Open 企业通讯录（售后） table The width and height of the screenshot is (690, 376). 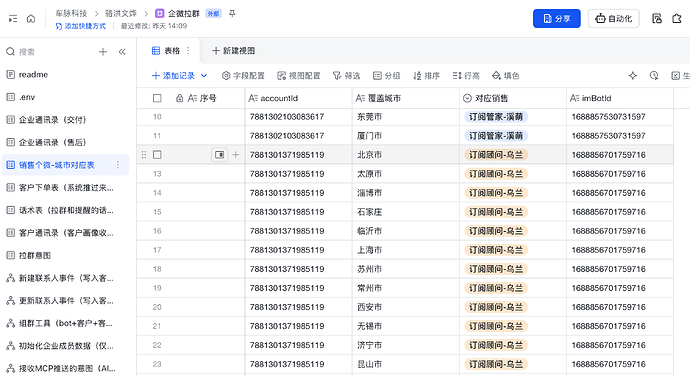(65, 142)
